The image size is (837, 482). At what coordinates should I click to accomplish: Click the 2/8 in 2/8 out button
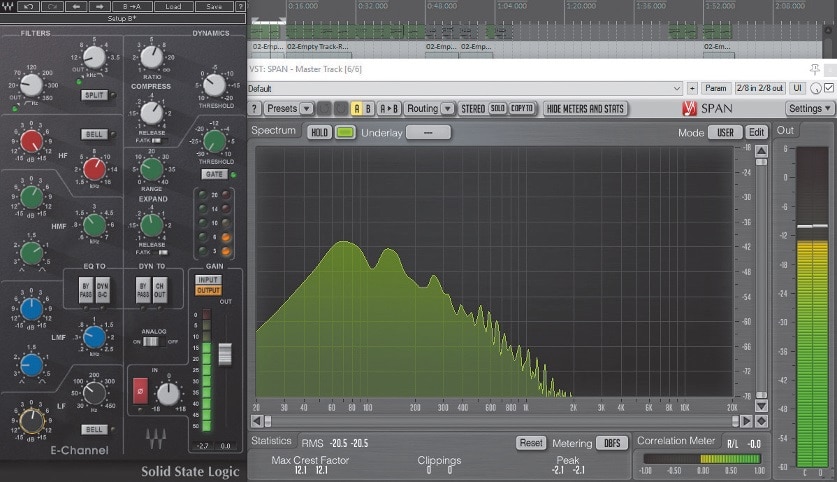pyautogui.click(x=760, y=88)
